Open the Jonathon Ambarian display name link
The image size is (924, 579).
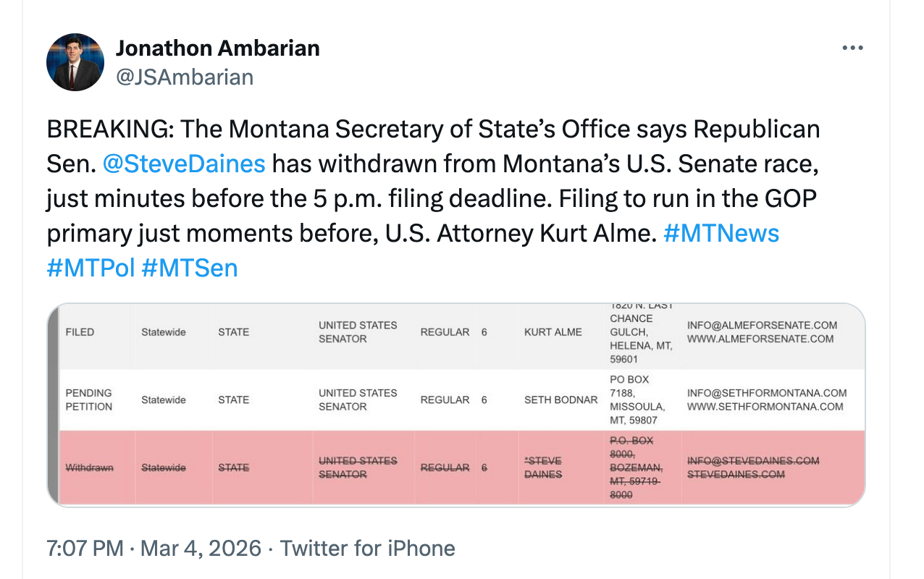tap(217, 48)
